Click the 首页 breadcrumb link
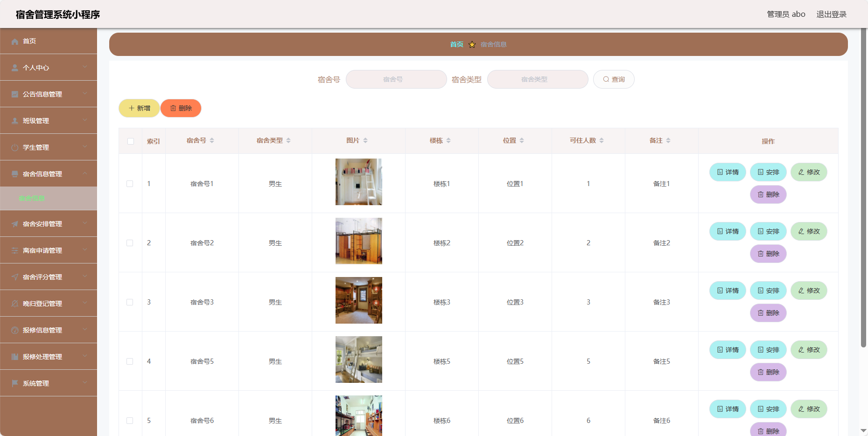This screenshot has height=436, width=868. [x=456, y=44]
